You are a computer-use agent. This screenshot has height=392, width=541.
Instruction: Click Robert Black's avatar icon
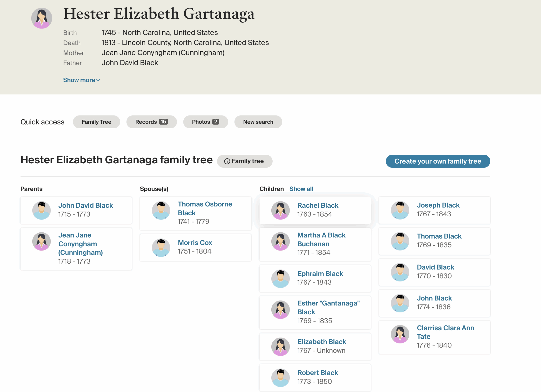coord(280,377)
